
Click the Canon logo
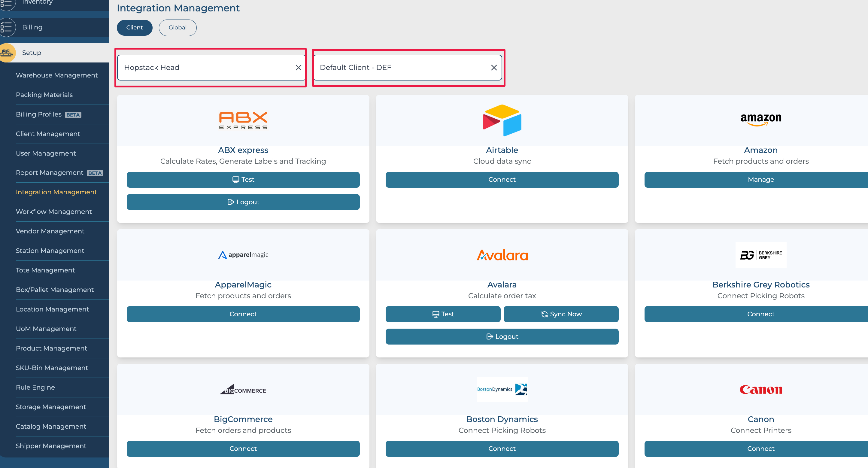click(x=760, y=390)
